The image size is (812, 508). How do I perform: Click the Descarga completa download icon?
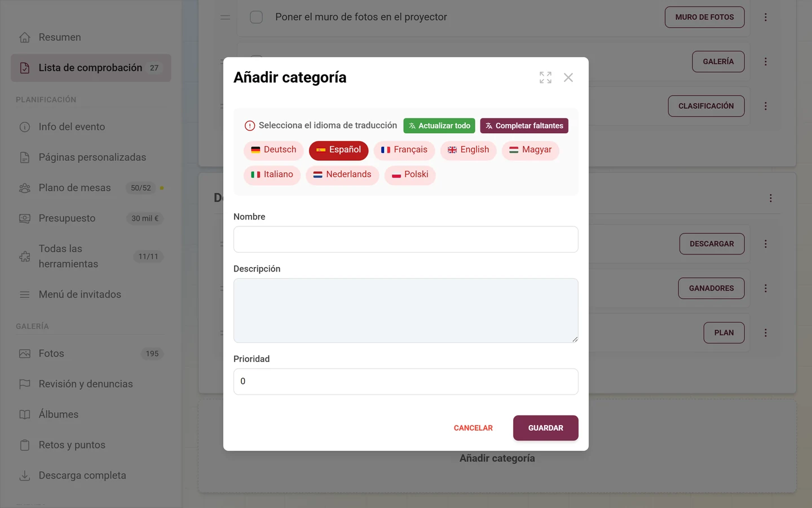[25, 475]
